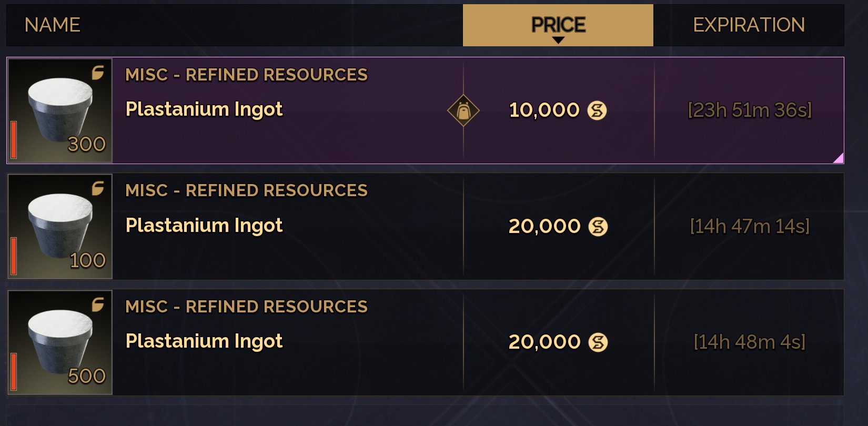868x426 pixels.
Task: Click the Solari coin next to 10,000
Action: coord(597,110)
